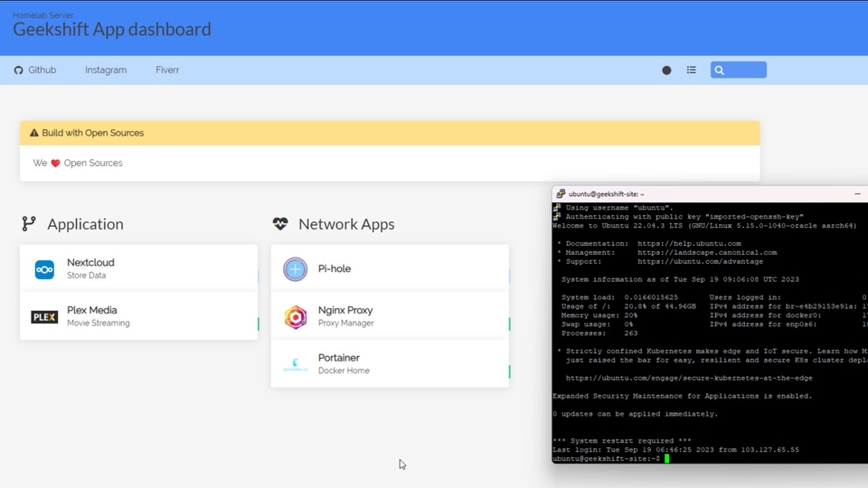The height and width of the screenshot is (488, 868).
Task: Click the Nginx Proxy hexagon icon
Action: pyautogui.click(x=296, y=317)
